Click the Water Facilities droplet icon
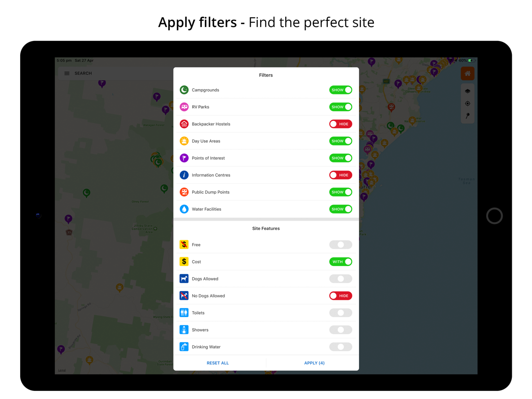The height and width of the screenshot is (399, 532). click(184, 209)
